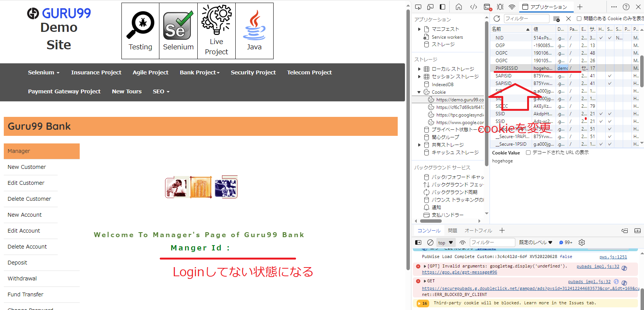Open the top context dropdown in console
644x310 pixels.
(x=446, y=242)
